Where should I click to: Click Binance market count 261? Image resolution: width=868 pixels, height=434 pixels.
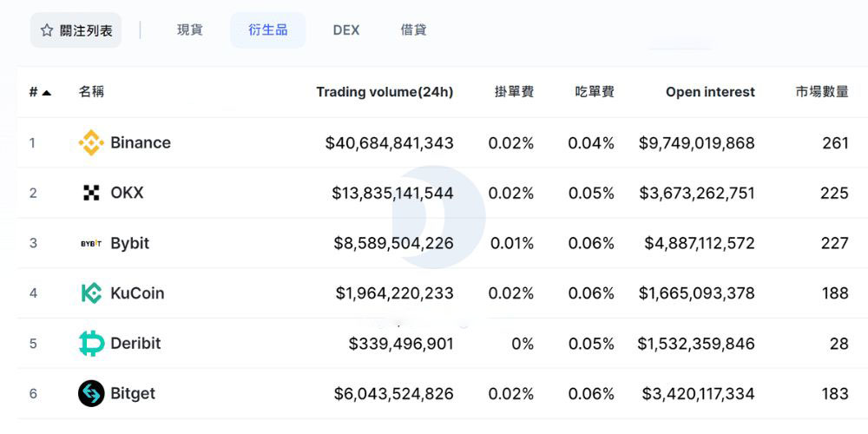pyautogui.click(x=835, y=143)
